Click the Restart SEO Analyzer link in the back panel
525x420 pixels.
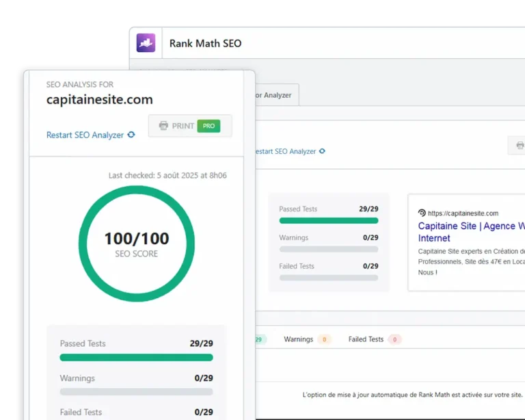coord(284,151)
